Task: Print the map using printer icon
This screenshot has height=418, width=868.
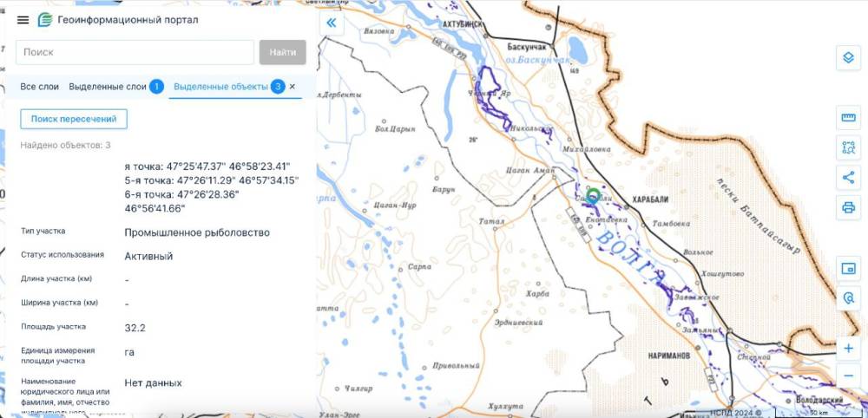Action: (848, 207)
